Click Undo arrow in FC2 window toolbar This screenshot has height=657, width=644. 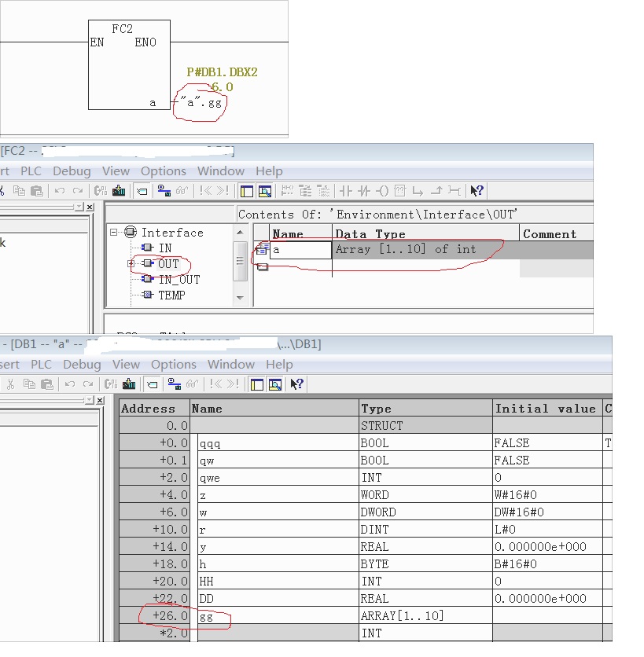click(x=60, y=191)
